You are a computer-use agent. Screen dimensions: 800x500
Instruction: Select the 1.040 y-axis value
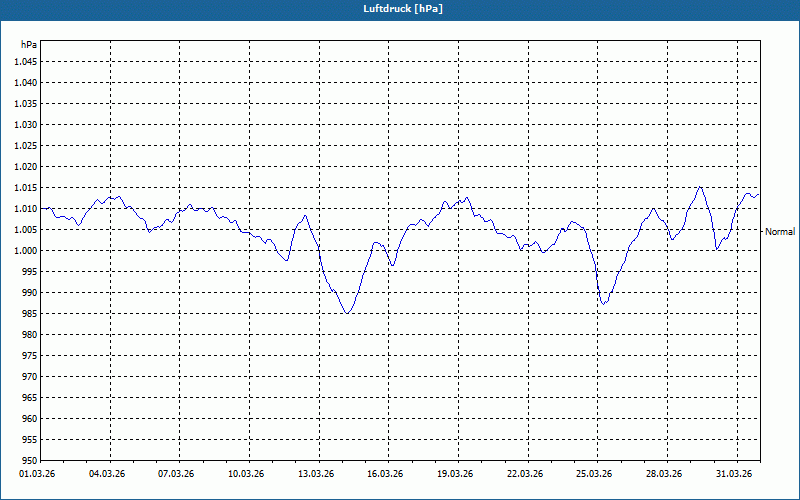pyautogui.click(x=26, y=83)
